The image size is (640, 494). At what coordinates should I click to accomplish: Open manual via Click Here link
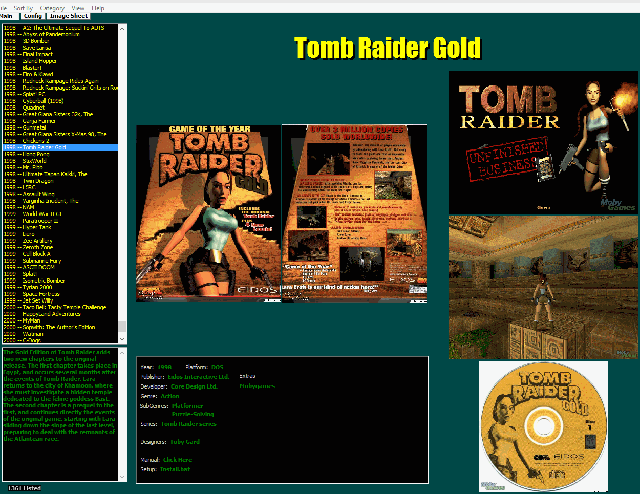[x=177, y=460]
